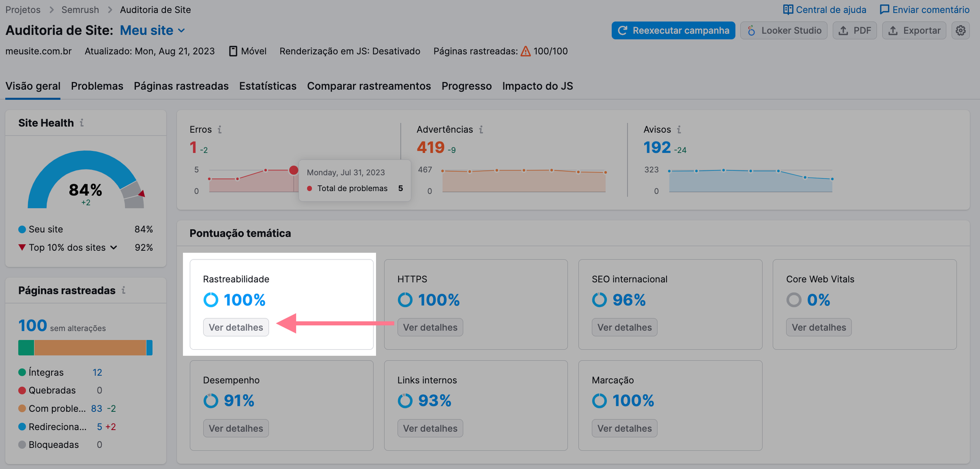Click the Rastreabilidade score ring icon
This screenshot has width=980, height=469.
[211, 300]
